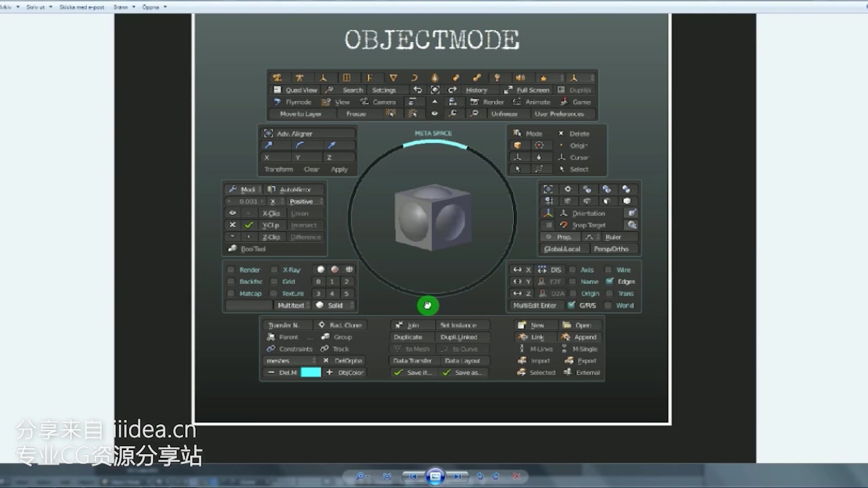Click the white solid cube icon in view panel
Image resolution: width=868 pixels, height=488 pixels.
click(x=627, y=201)
